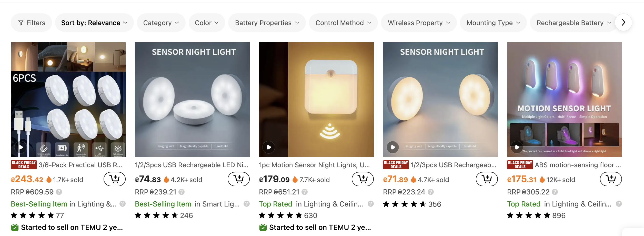Open the 1pc Motion Sensor Night Lights listing
Viewport: 644px width, 236px height.
[x=314, y=165]
